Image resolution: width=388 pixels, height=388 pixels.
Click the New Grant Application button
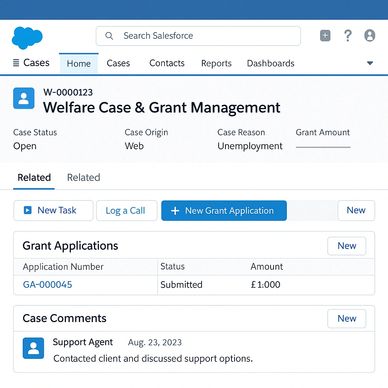[224, 211]
